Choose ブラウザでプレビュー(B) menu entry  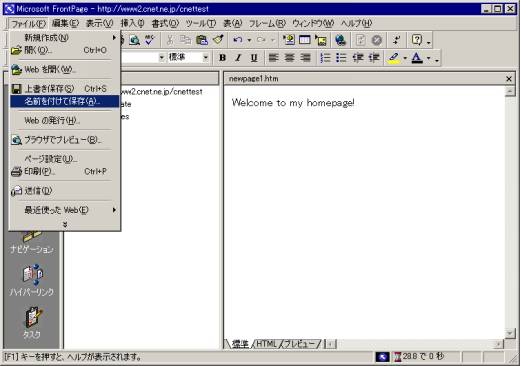pyautogui.click(x=64, y=140)
